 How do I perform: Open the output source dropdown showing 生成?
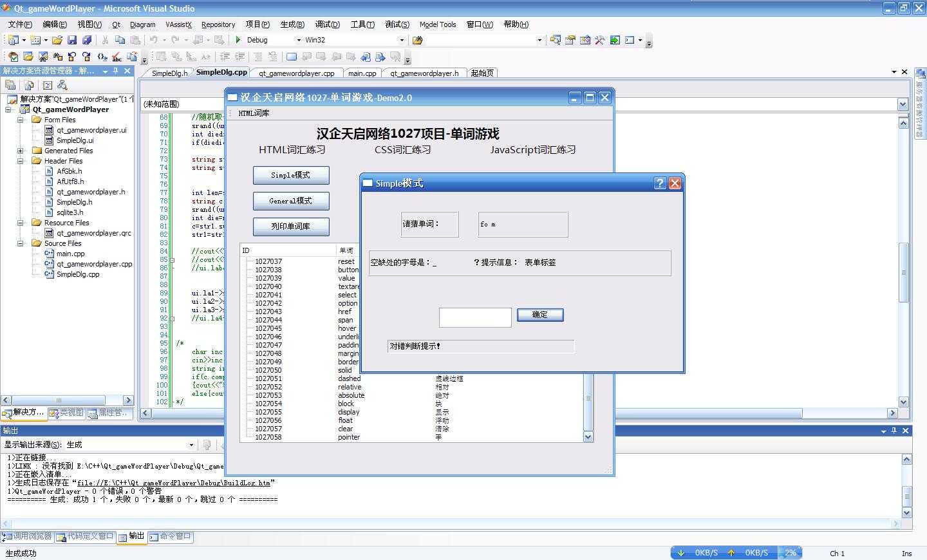[x=191, y=445]
